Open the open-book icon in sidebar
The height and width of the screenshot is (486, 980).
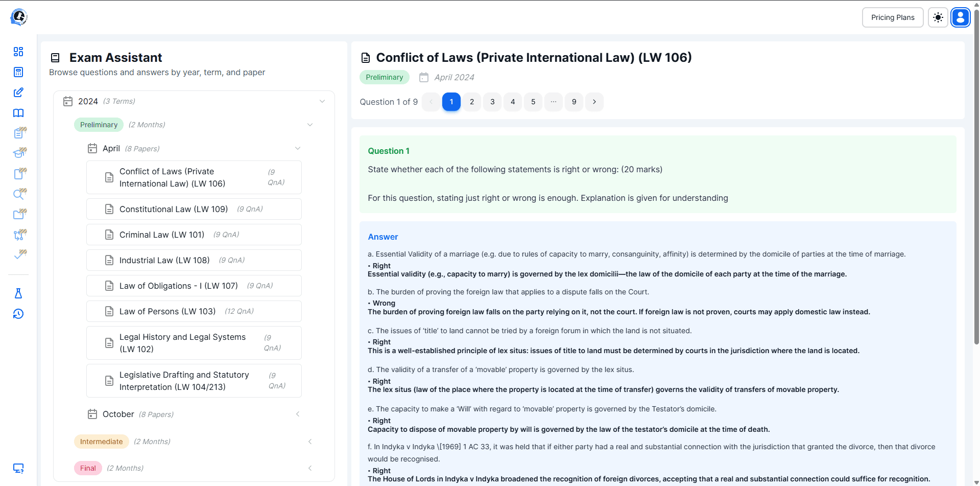[18, 113]
